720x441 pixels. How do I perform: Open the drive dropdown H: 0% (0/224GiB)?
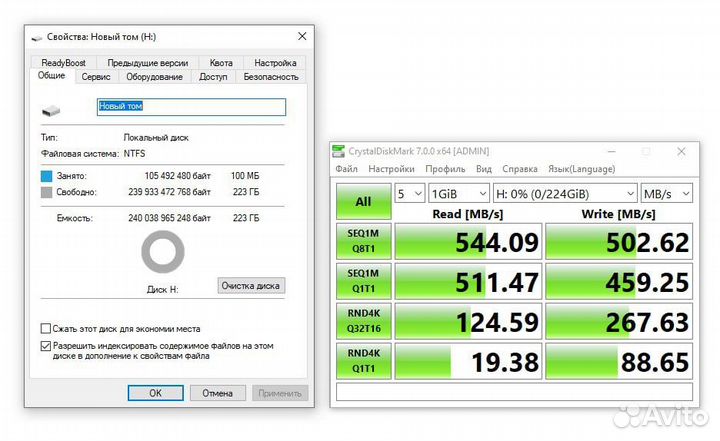click(565, 194)
